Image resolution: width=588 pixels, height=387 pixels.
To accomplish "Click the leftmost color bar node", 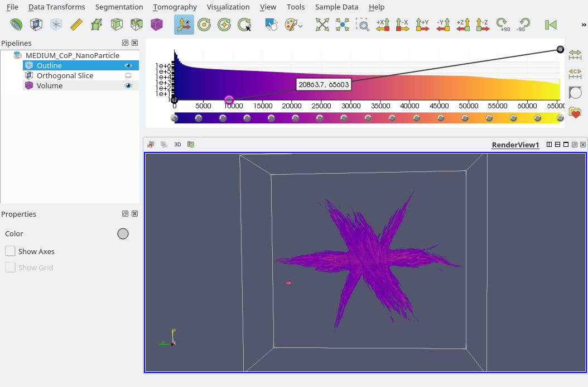I will click(175, 118).
